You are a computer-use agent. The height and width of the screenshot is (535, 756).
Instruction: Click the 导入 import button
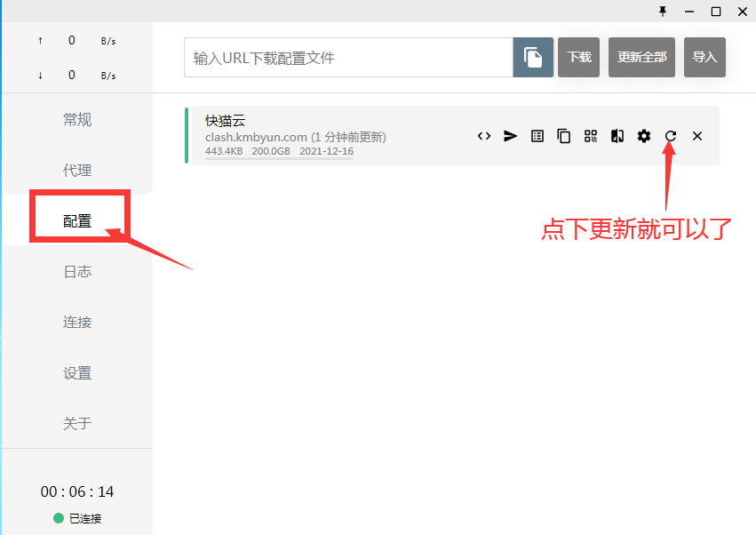(x=704, y=57)
